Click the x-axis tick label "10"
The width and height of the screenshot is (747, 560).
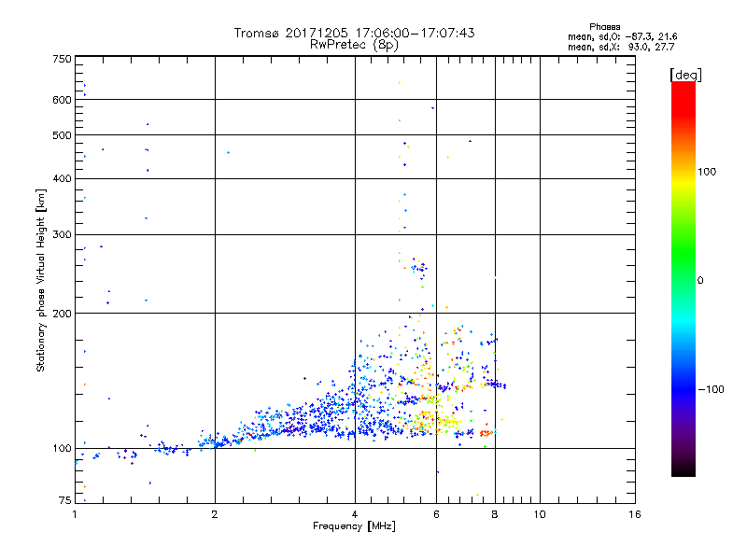point(540,514)
